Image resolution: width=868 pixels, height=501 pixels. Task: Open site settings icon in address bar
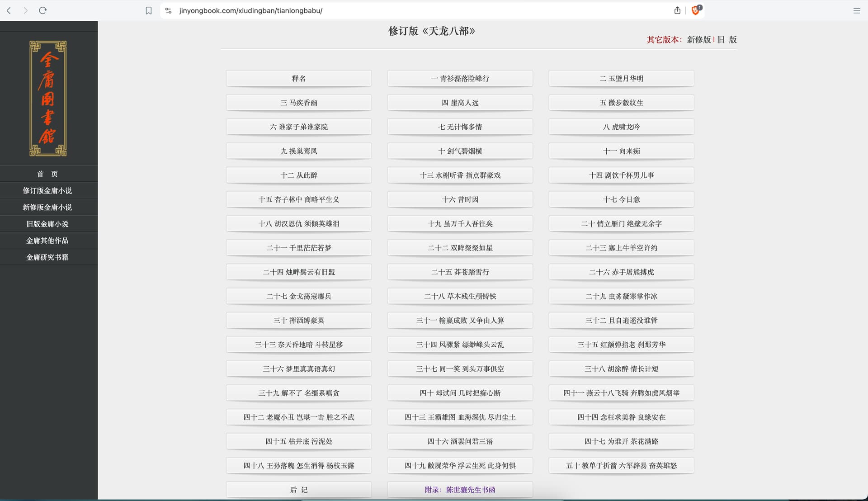[x=168, y=10]
